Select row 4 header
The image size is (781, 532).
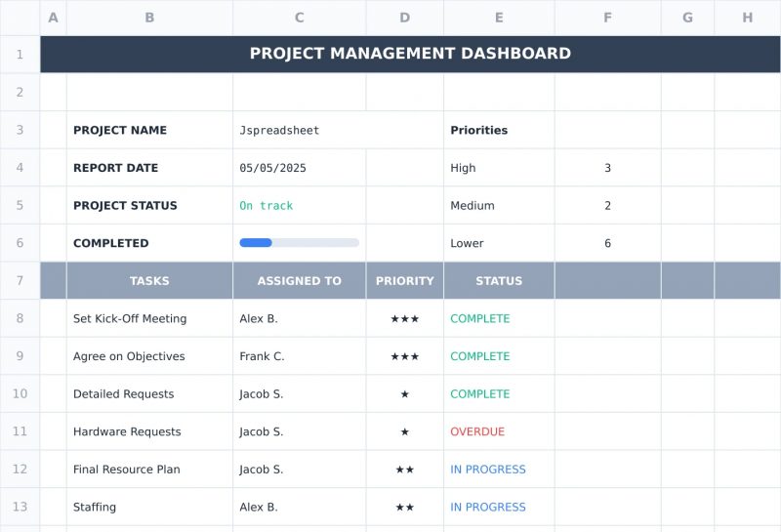click(20, 167)
